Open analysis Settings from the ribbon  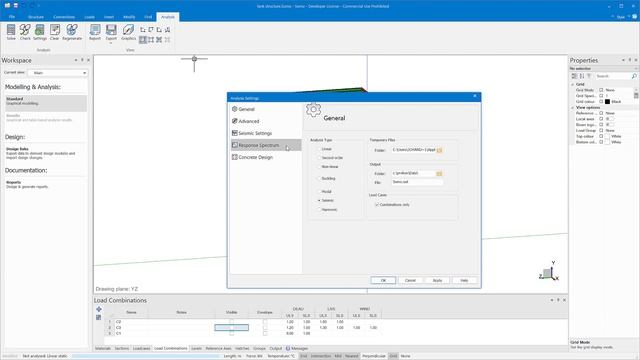pos(40,32)
